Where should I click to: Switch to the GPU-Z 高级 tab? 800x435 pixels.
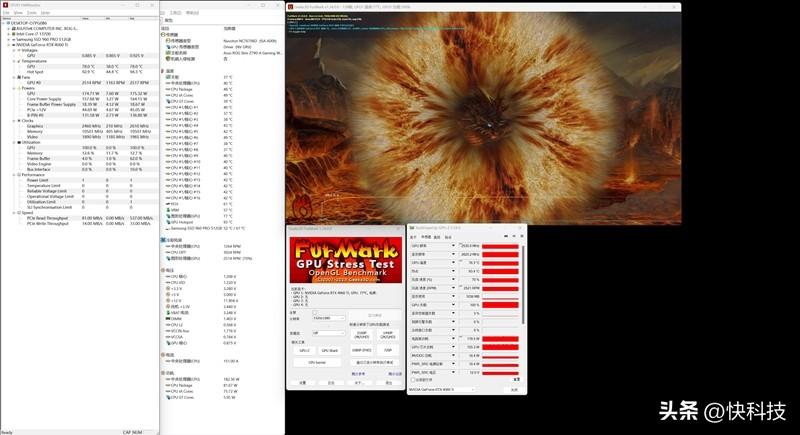437,237
